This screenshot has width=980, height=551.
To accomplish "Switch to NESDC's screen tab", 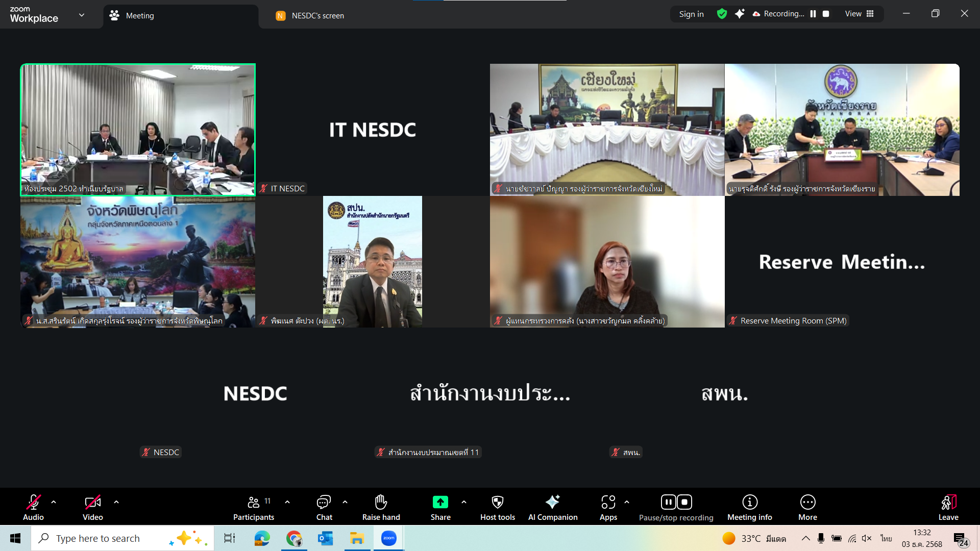I will [317, 16].
